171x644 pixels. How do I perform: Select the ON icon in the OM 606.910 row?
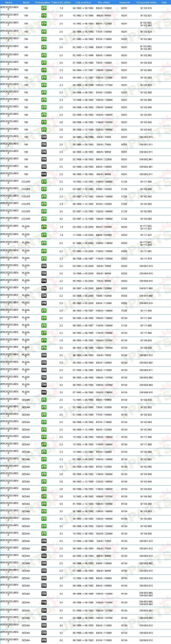(x=44, y=392)
